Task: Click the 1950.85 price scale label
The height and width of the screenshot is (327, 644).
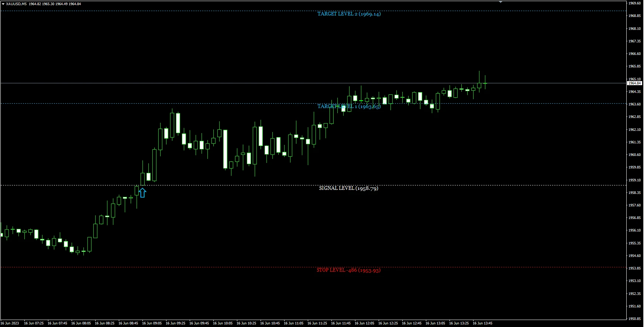Action: (x=634, y=319)
